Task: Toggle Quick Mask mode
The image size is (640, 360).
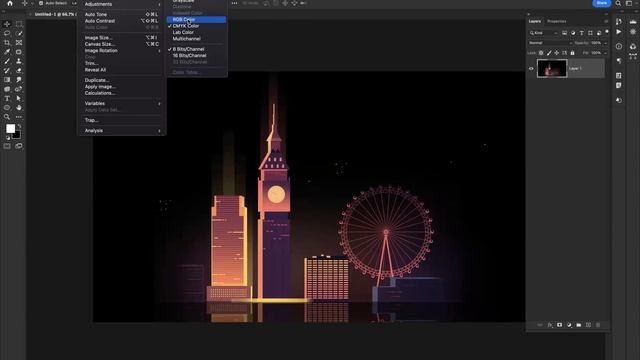Action: (7, 146)
